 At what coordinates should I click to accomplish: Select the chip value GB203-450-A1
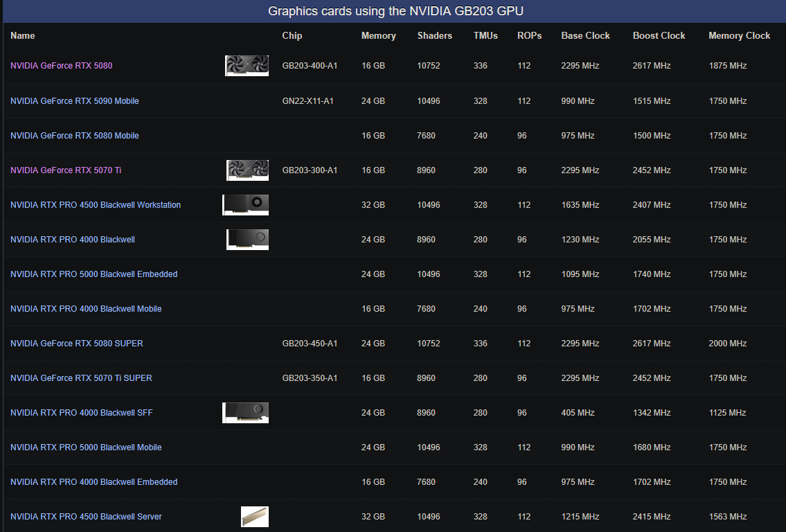coord(310,343)
